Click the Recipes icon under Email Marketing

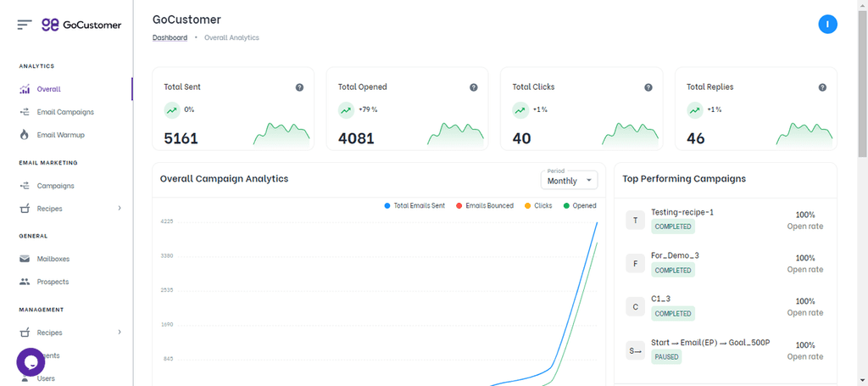[25, 209]
